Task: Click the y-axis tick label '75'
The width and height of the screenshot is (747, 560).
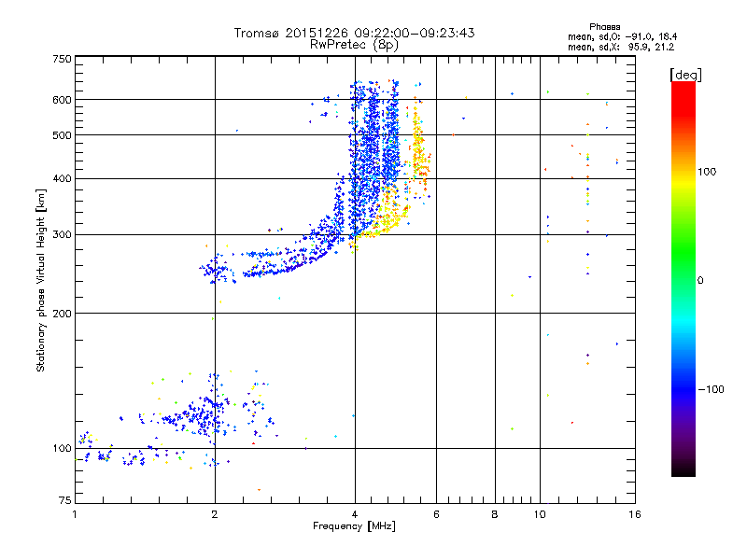Action: pos(65,500)
